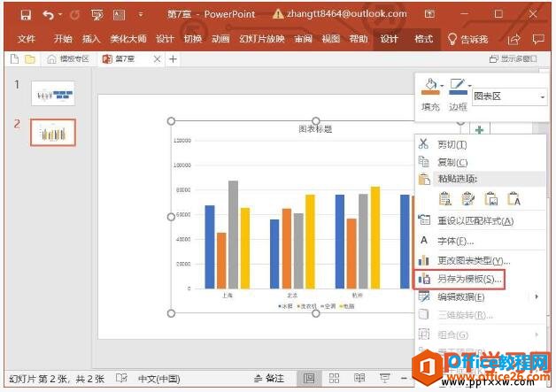The width and height of the screenshot is (556, 392).
Task: Click 中文(中国) language in status bar
Action: 158,379
